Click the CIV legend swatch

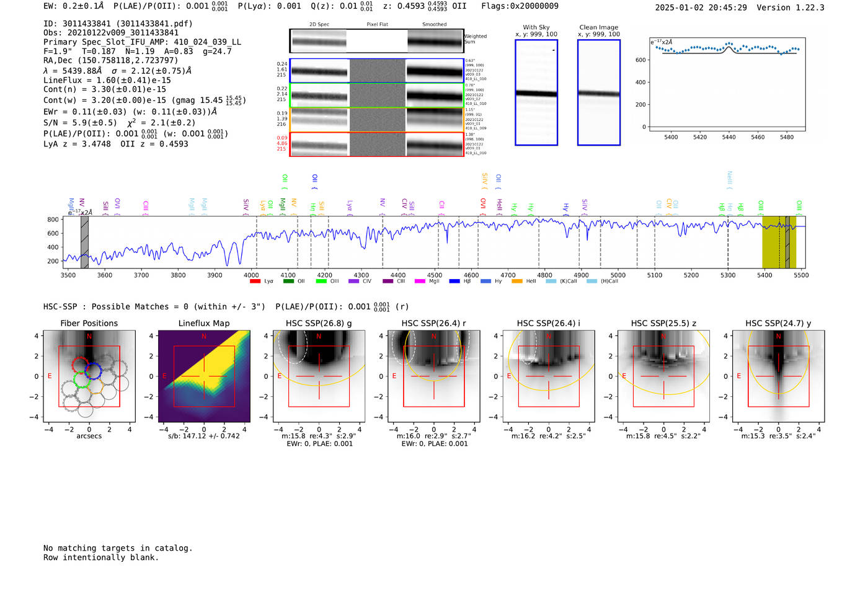(x=354, y=282)
